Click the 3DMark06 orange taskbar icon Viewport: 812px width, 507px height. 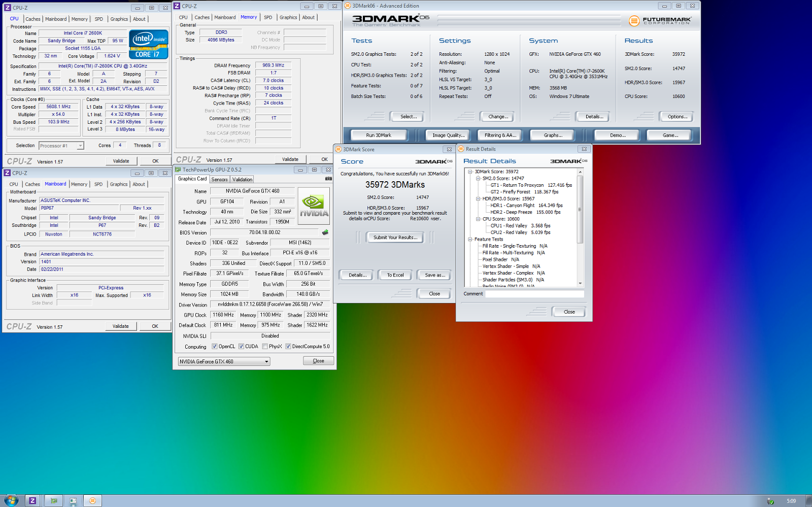(92, 500)
